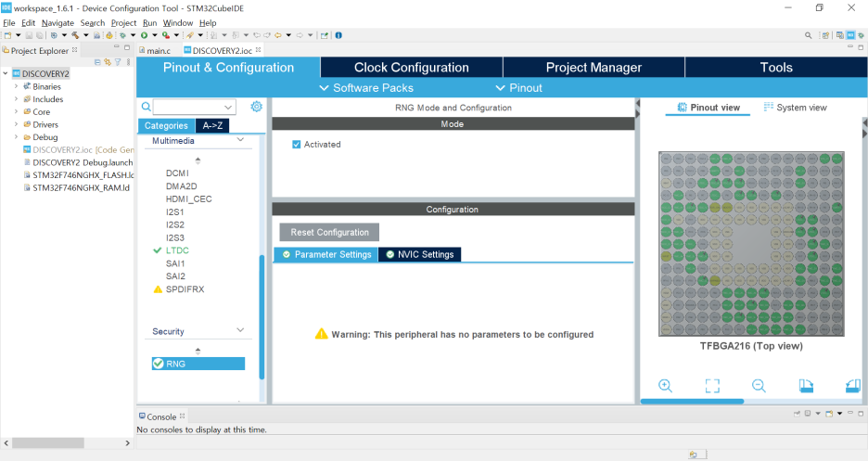Open the Run menu
This screenshot has width=868, height=461.
coord(149,22)
